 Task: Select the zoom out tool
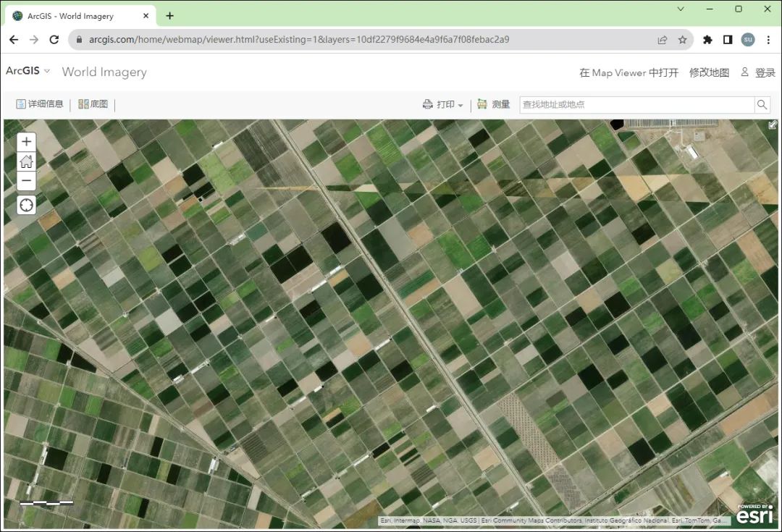26,182
